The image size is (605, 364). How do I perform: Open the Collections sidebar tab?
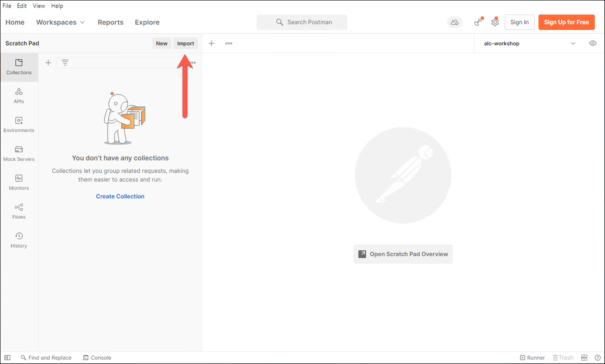click(19, 67)
